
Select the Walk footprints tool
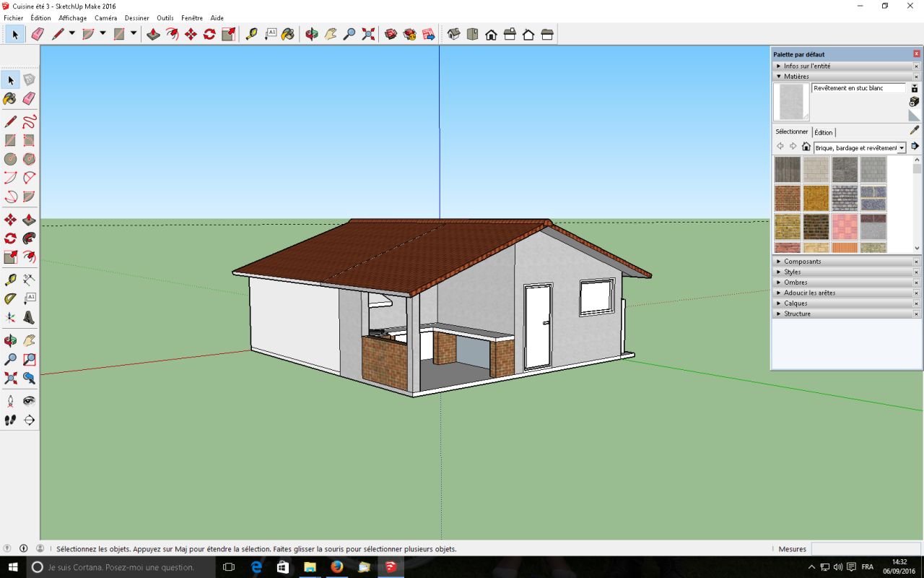click(x=10, y=420)
